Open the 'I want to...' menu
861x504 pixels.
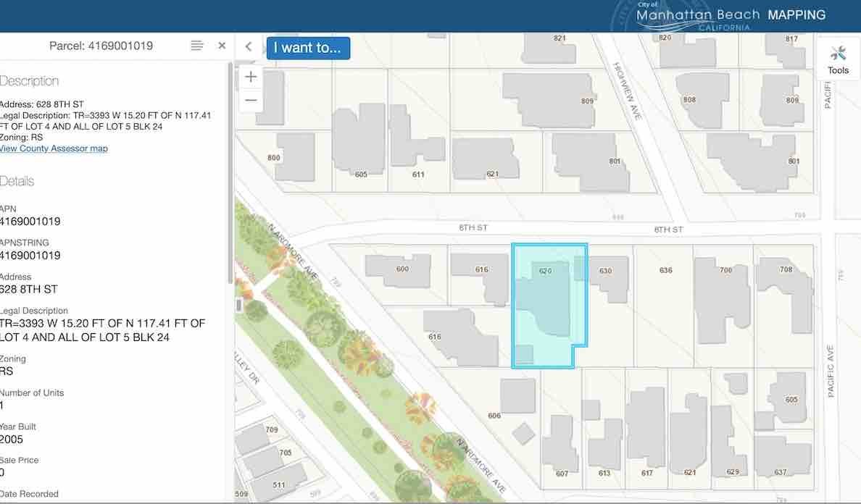(308, 48)
